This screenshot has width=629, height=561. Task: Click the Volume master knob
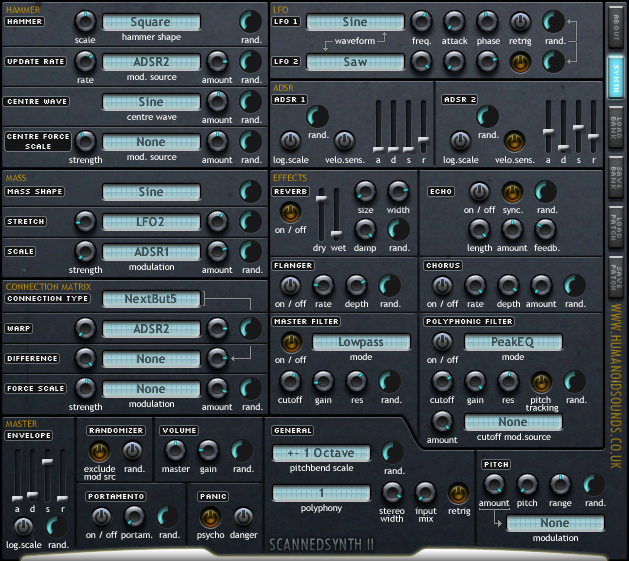[x=175, y=451]
